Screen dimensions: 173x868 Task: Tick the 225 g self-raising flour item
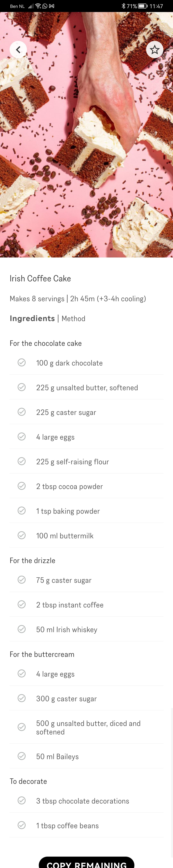tap(21, 461)
